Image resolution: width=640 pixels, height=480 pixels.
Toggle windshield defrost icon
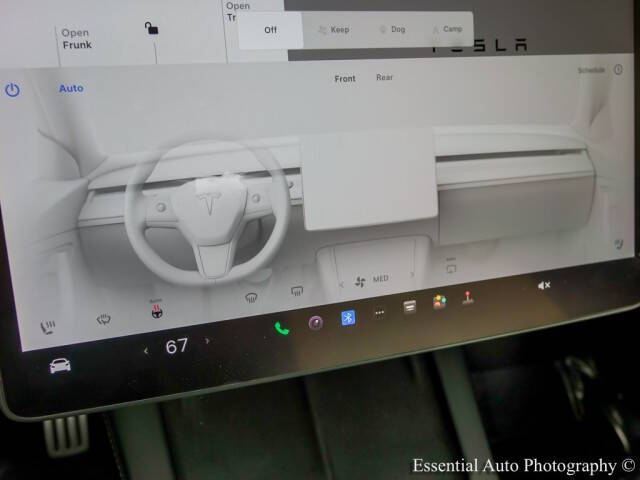(104, 320)
